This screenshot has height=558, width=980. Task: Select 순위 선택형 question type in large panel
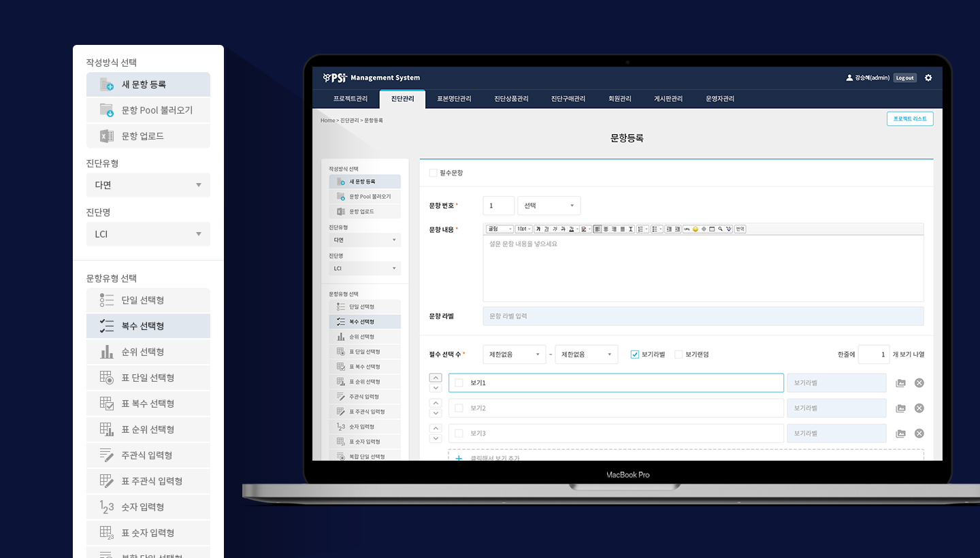(x=148, y=352)
